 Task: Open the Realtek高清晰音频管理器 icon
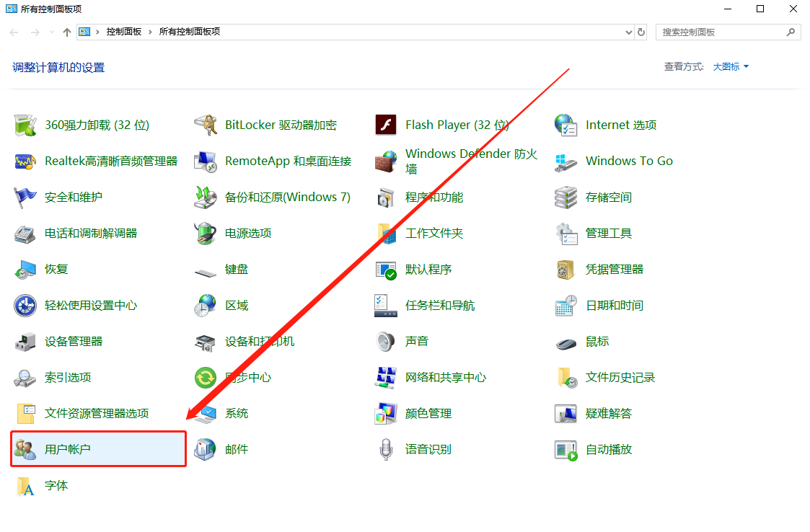coord(25,161)
